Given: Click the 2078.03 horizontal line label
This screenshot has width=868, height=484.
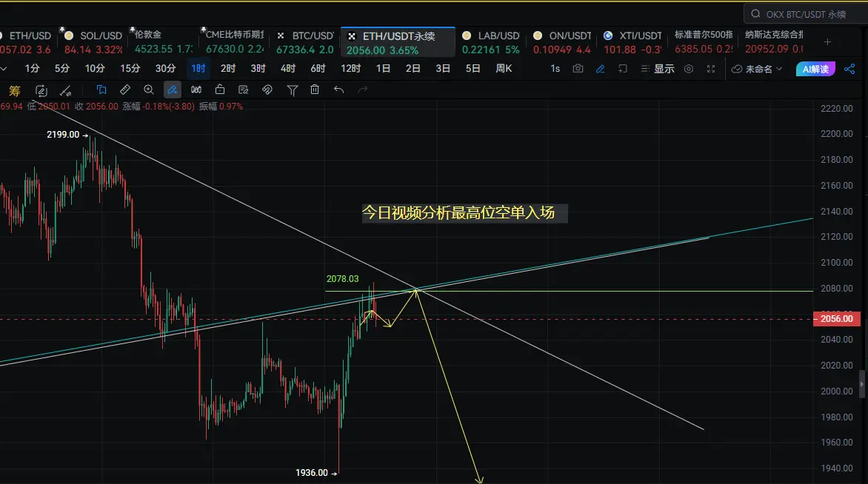Looking at the screenshot, I should pos(342,279).
